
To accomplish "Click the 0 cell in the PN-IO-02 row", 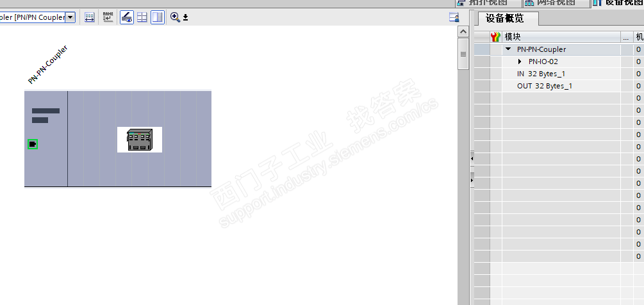I will (x=638, y=62).
